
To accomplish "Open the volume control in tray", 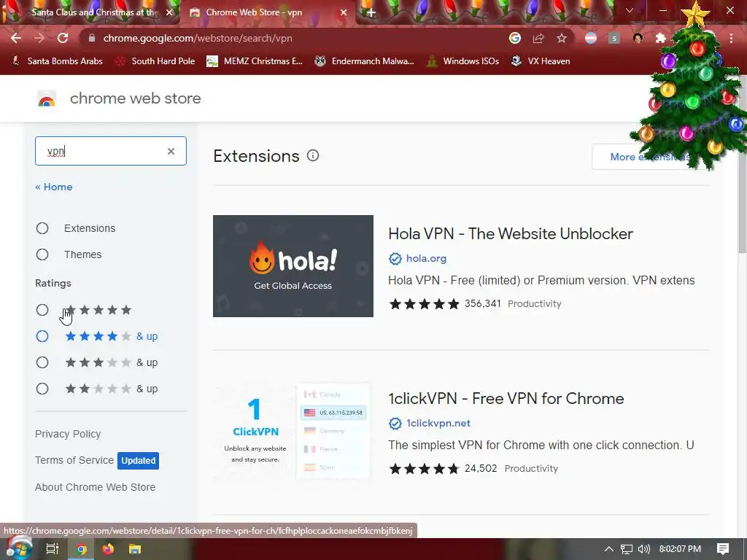I will 644,549.
